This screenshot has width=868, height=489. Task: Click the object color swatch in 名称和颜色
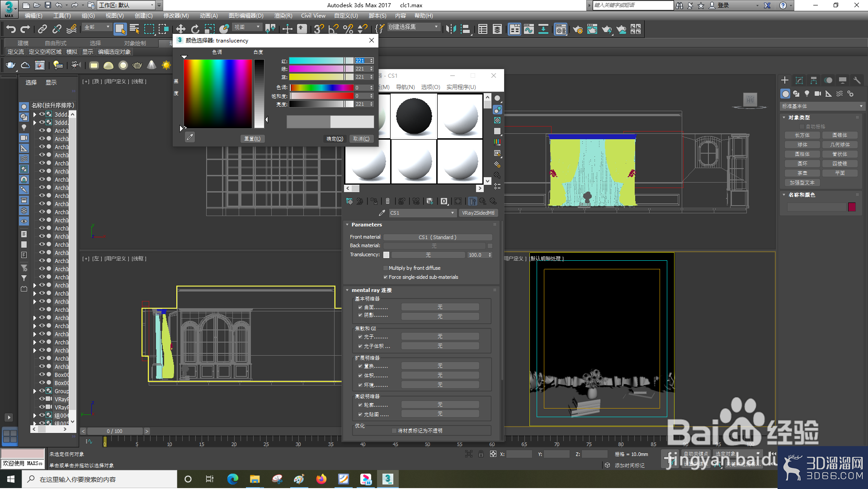click(852, 207)
